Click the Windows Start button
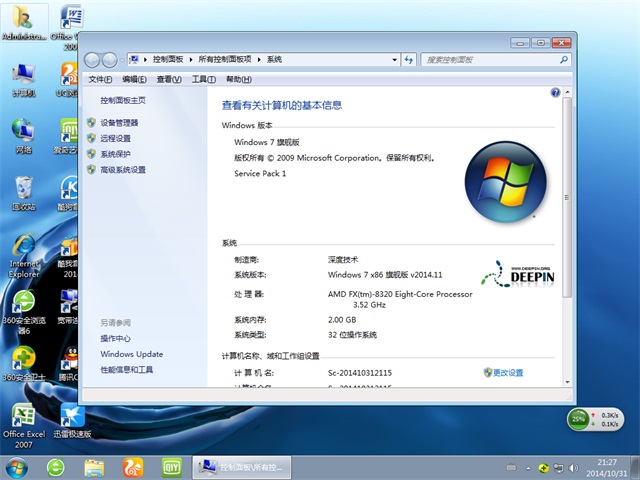This screenshot has height=480, width=640. [17, 468]
